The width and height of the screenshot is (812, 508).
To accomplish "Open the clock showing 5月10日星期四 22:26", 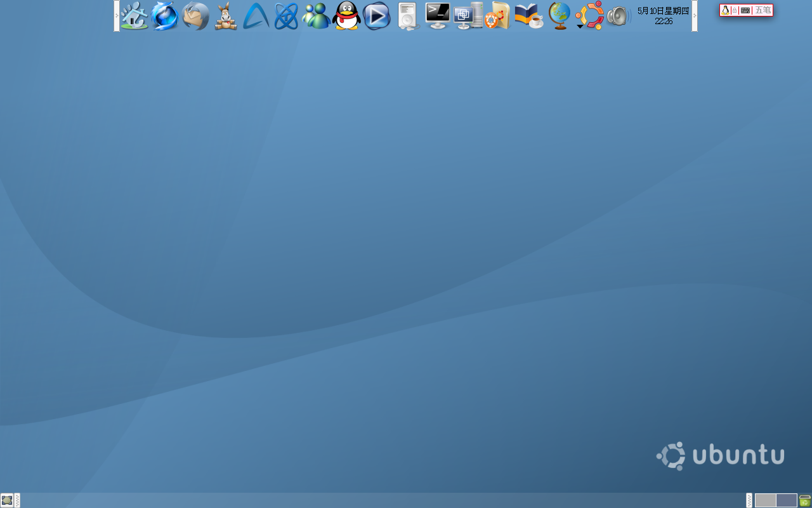I will click(x=663, y=16).
